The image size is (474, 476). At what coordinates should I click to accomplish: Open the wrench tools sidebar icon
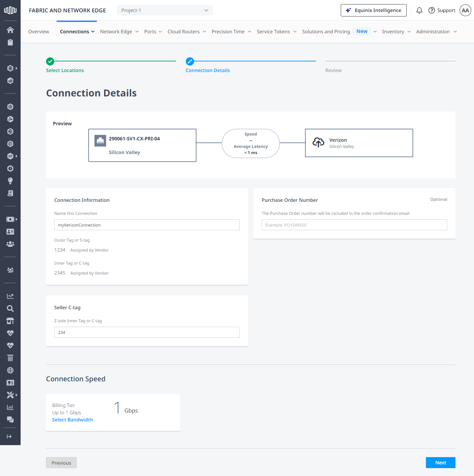point(10,395)
